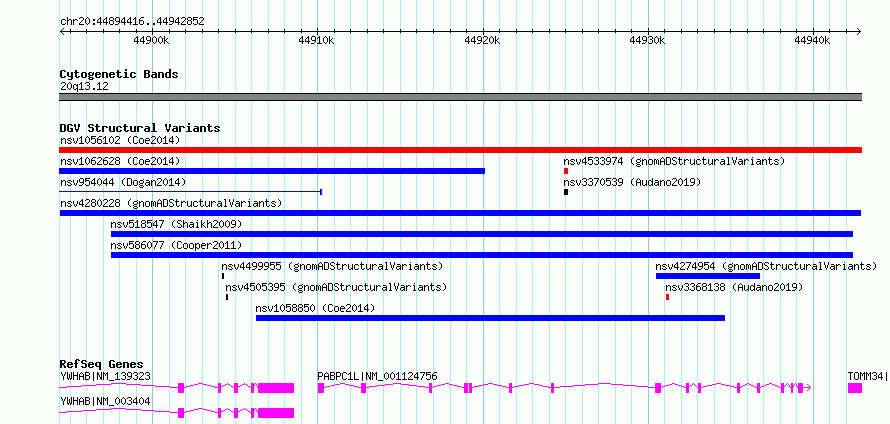890x424 pixels.
Task: Click the YWHAB|NM_003404 gene label
Action: [x=105, y=401]
